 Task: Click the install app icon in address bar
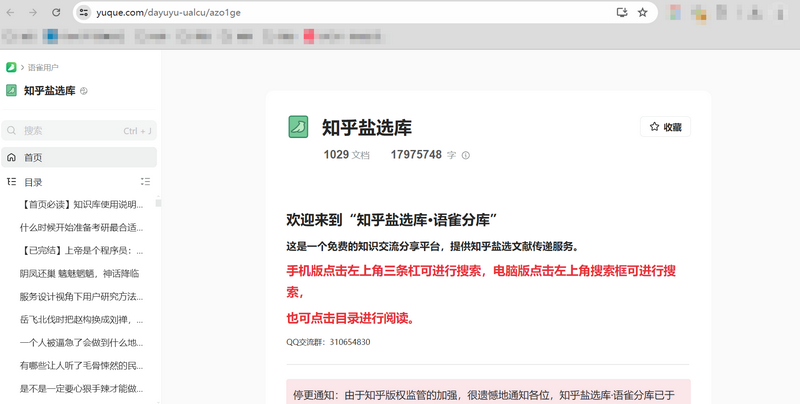(x=621, y=12)
